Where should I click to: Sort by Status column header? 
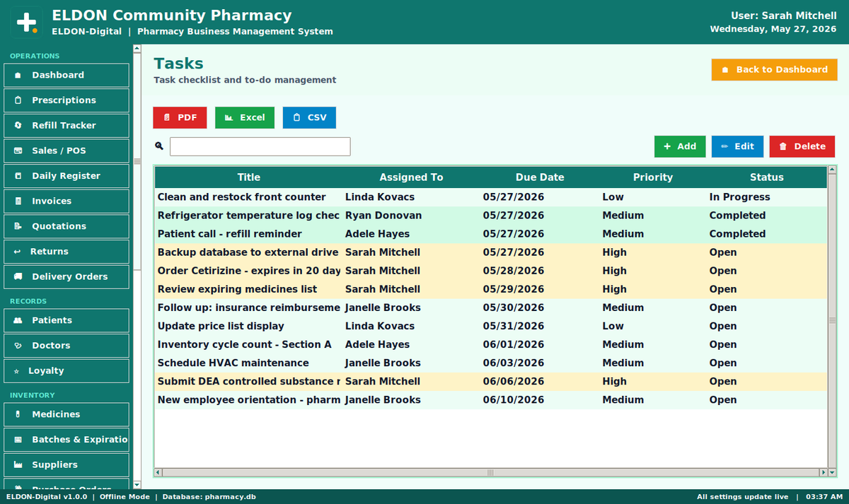click(x=767, y=177)
